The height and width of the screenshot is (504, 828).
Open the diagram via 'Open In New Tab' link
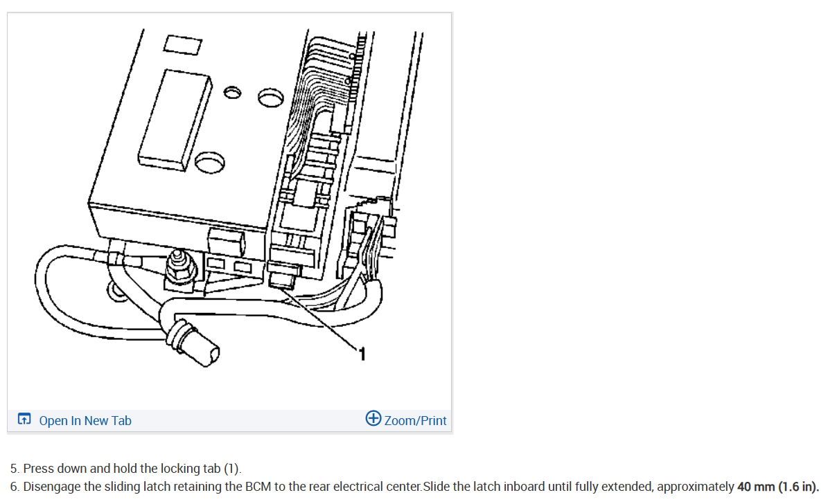click(x=85, y=421)
